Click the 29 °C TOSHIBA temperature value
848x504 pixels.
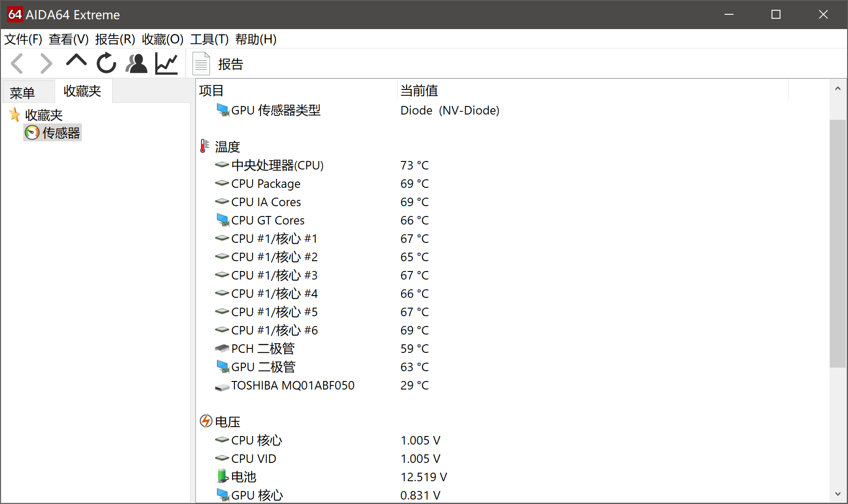(x=415, y=385)
